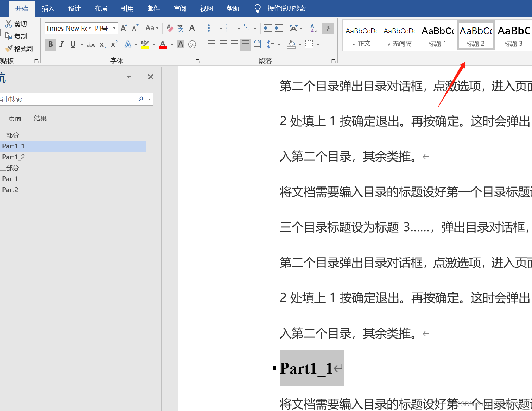532x411 pixels.
Task: Switch to the 审阅 (Review) tab
Action: [x=180, y=8]
